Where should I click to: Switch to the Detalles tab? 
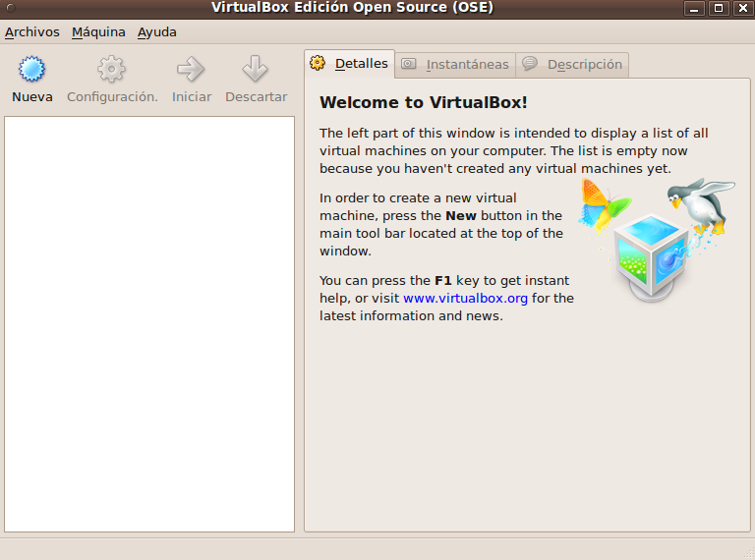[x=350, y=64]
